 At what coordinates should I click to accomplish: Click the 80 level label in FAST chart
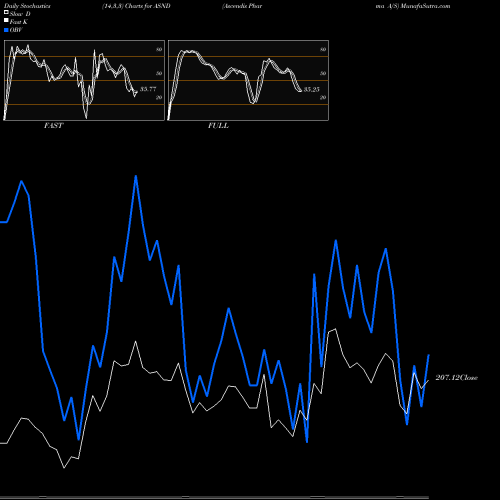tap(159, 50)
